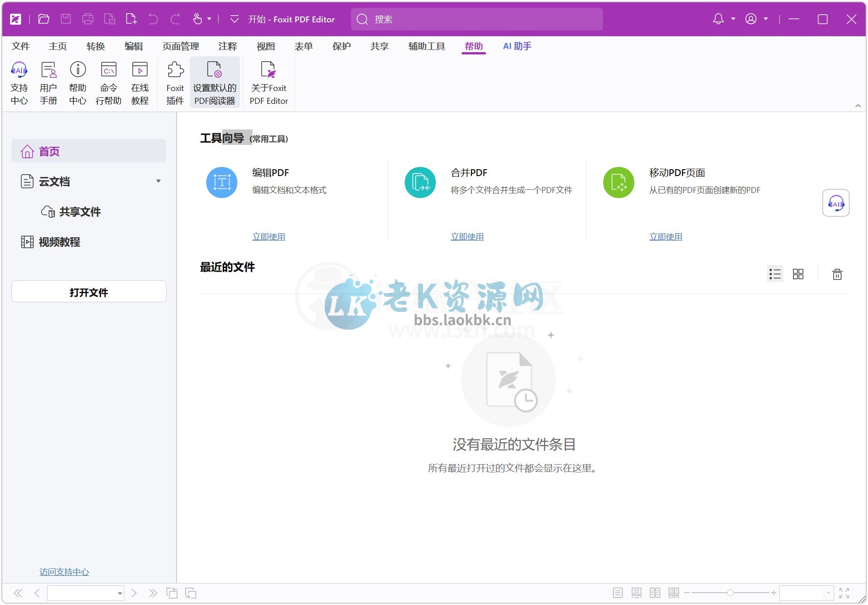Click Use Now link under Merge PDF
The image size is (868, 605).
click(x=467, y=236)
